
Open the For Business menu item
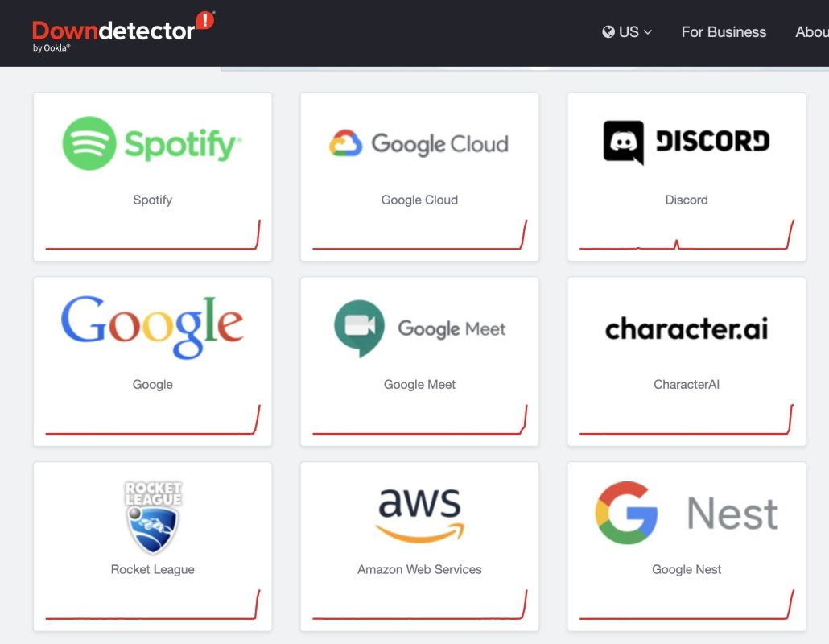724,32
